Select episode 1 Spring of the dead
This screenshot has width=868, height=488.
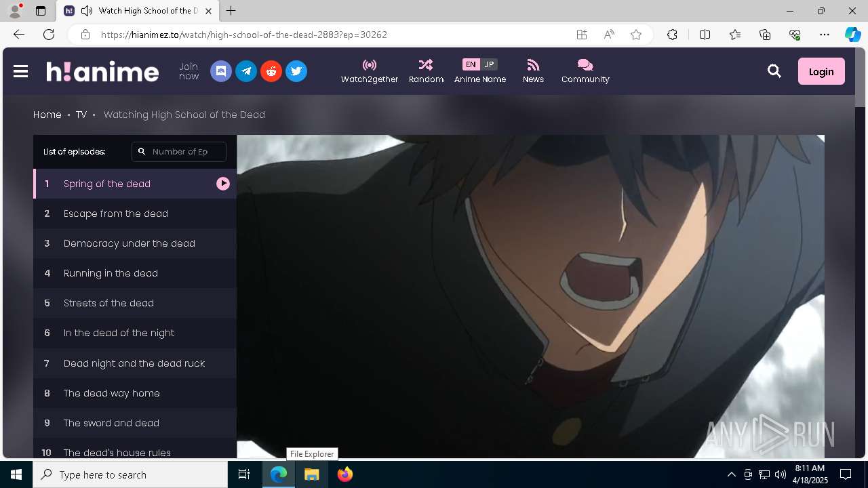pyautogui.click(x=135, y=184)
